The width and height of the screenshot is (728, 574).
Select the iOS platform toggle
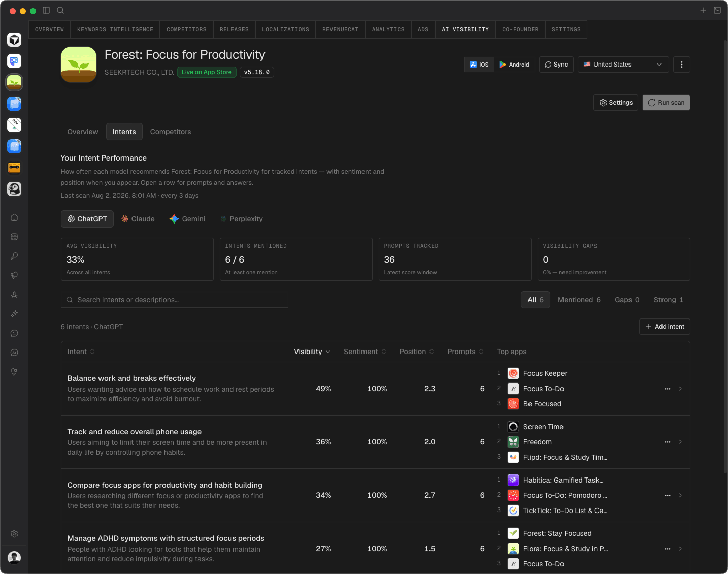(479, 65)
